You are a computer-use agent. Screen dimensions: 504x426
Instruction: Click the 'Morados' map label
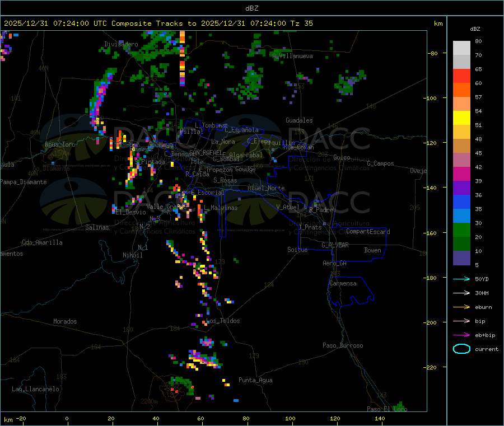click(x=65, y=321)
